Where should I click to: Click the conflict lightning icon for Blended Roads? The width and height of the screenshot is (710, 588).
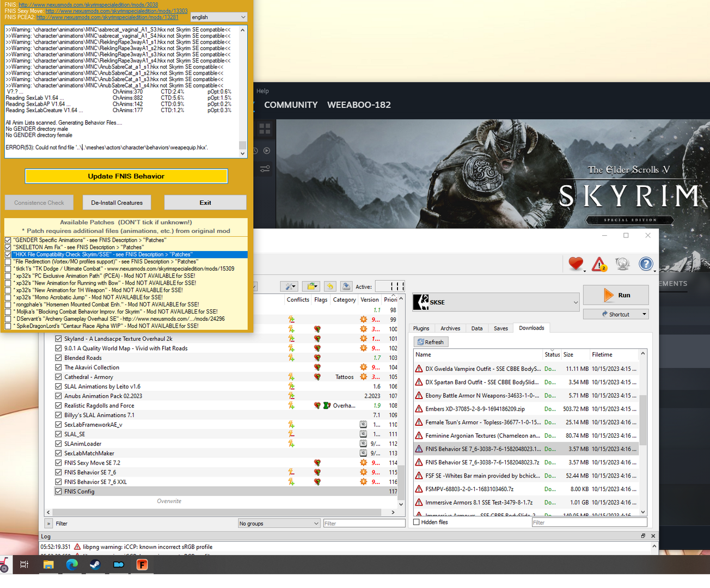click(x=291, y=358)
